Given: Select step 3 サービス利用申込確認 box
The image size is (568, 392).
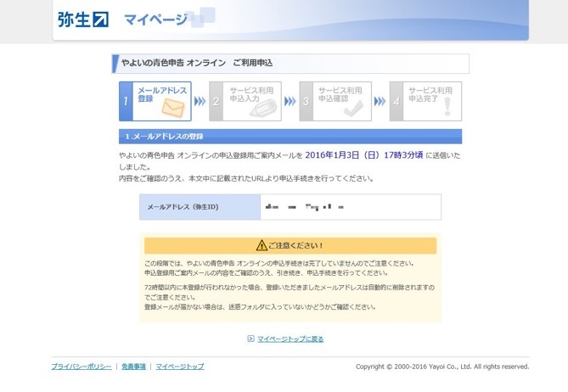Looking at the screenshot, I should pyautogui.click(x=335, y=101).
